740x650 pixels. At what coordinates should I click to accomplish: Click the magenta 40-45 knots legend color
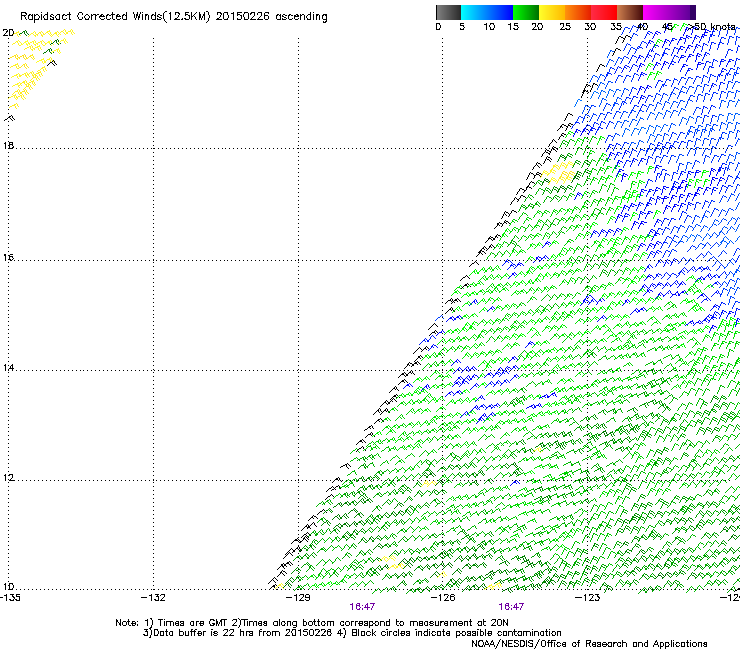point(656,12)
